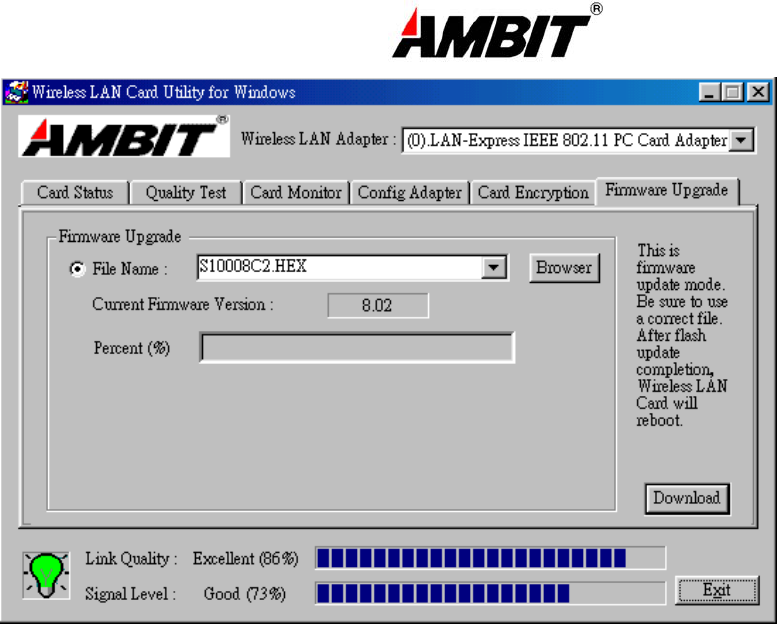Screen dimensions: 777x624
Task: Click the Signal Level bar
Action: 490,593
